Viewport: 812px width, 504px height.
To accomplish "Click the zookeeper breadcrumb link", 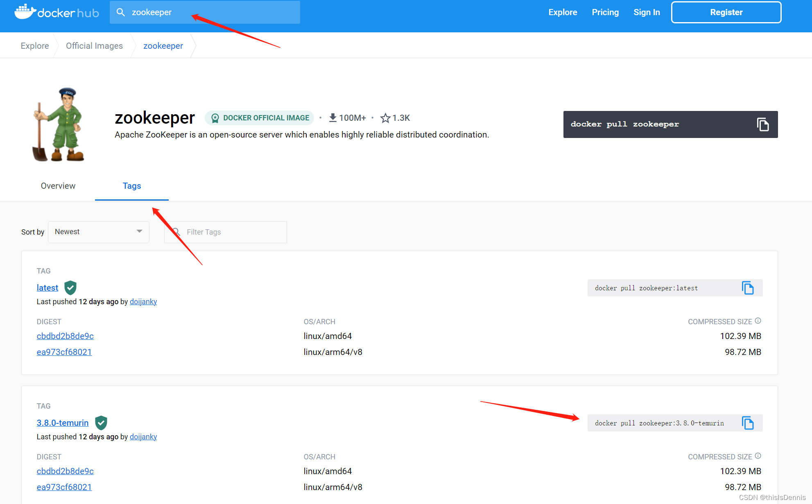I will click(x=163, y=46).
